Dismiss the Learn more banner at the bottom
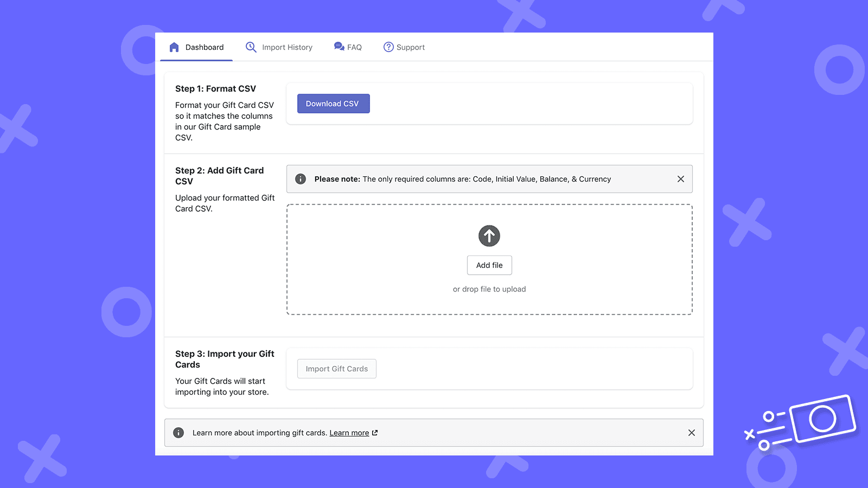 [x=691, y=432]
